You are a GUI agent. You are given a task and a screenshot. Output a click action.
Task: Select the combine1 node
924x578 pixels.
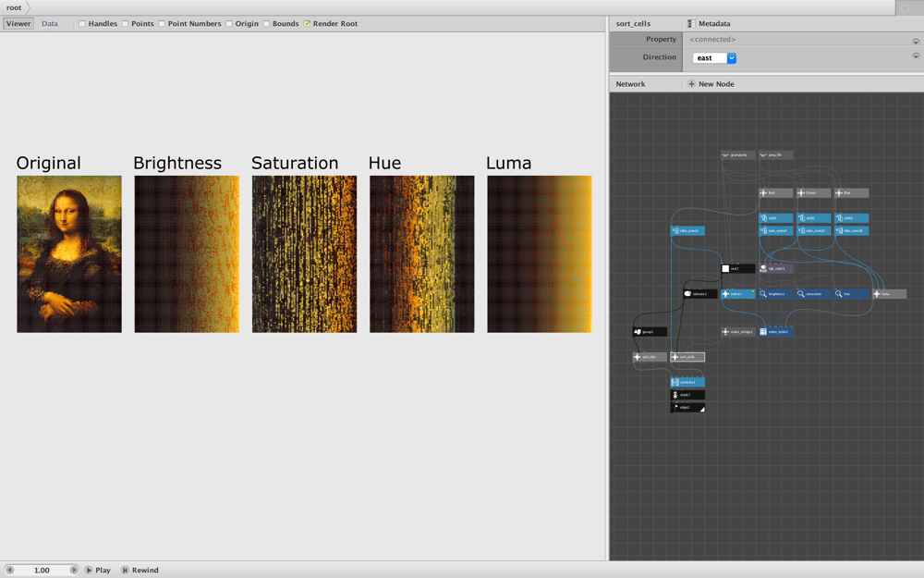(x=687, y=382)
